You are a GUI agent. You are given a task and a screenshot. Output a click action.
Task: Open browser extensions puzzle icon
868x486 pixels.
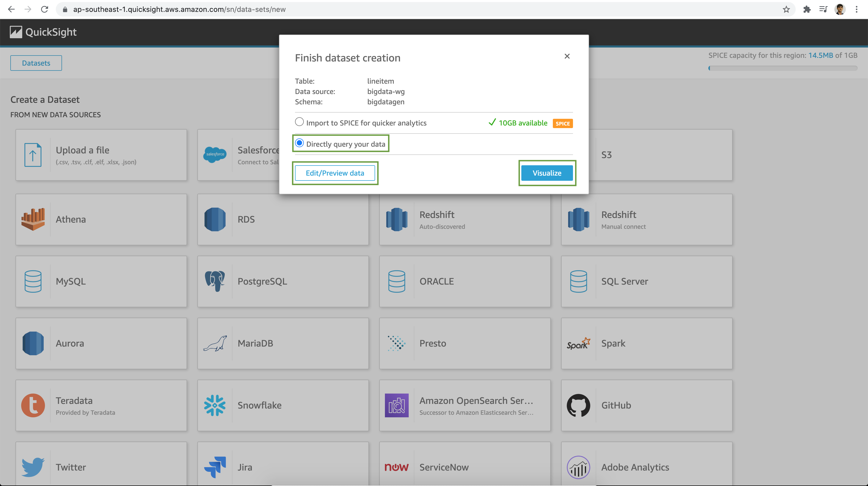click(807, 10)
